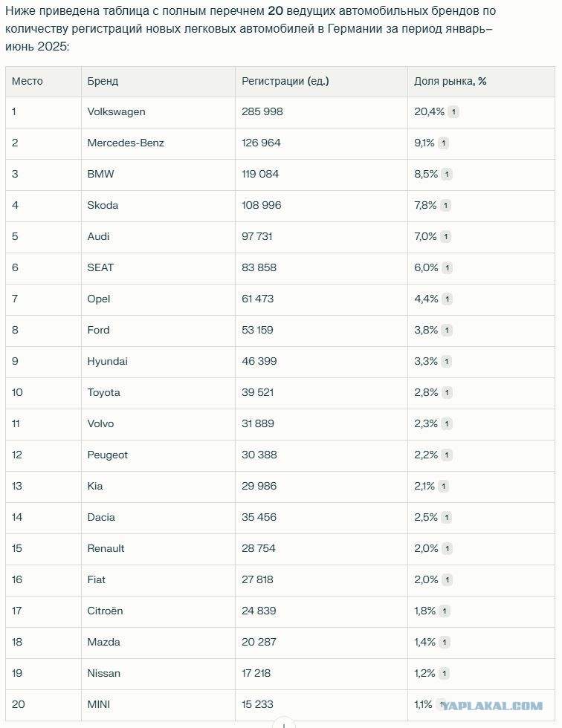The image size is (562, 728).
Task: Open reference badge next to Audi 7,0%
Action: click(446, 237)
